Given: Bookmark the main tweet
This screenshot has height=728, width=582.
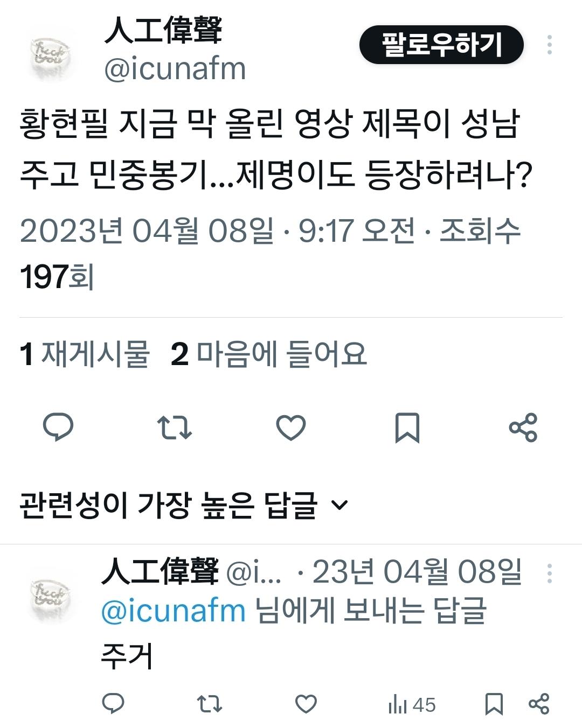Looking at the screenshot, I should [x=408, y=428].
